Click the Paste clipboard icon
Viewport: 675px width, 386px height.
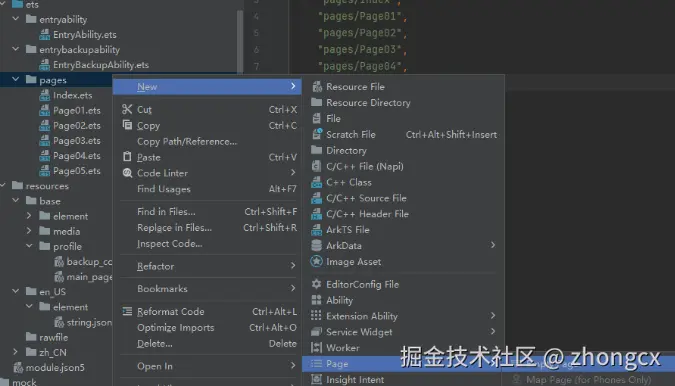127,157
